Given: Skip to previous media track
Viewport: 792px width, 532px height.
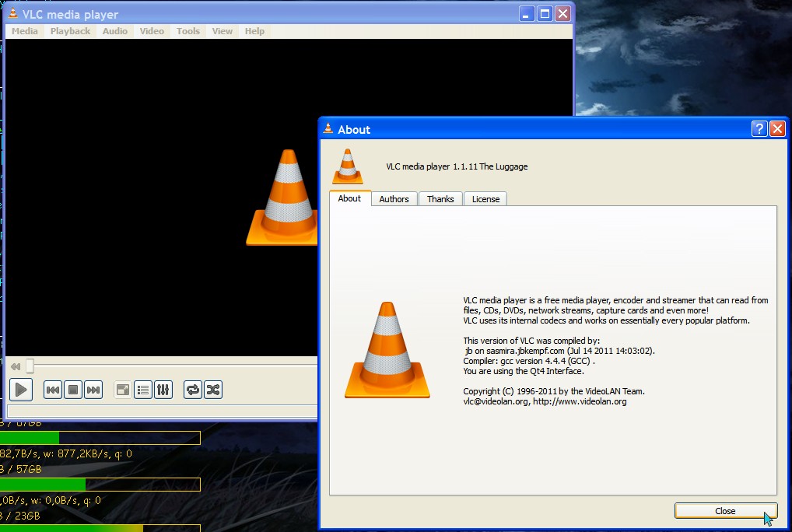Looking at the screenshot, I should 53,390.
